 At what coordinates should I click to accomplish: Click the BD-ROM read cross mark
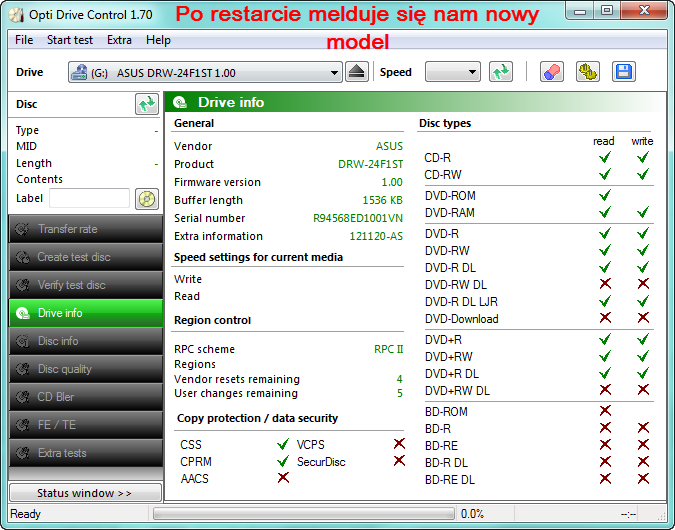(x=605, y=410)
